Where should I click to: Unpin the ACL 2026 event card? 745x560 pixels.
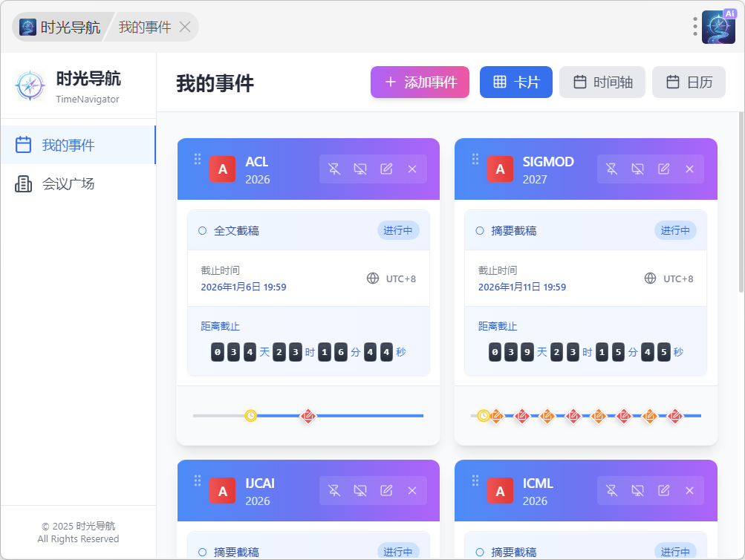(334, 169)
